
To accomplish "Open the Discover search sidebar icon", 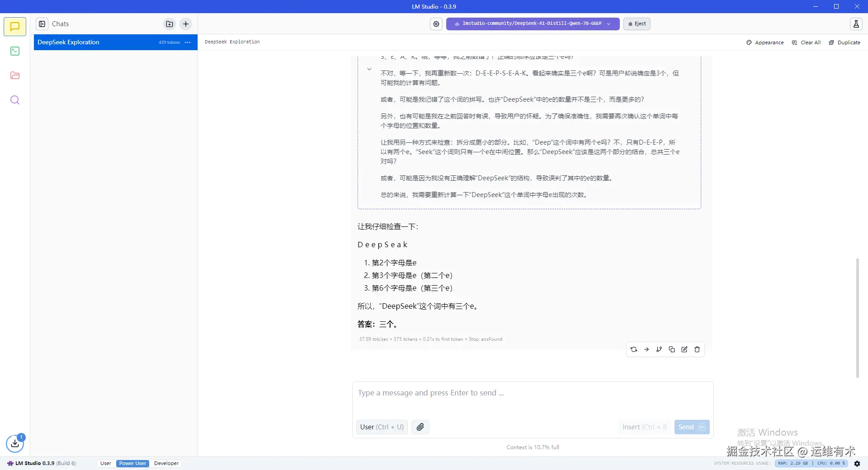I will pos(15,100).
